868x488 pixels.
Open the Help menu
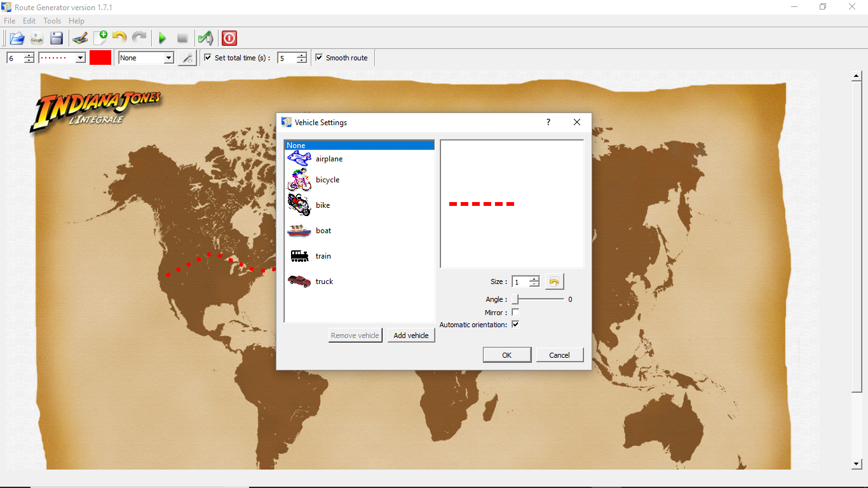click(76, 21)
